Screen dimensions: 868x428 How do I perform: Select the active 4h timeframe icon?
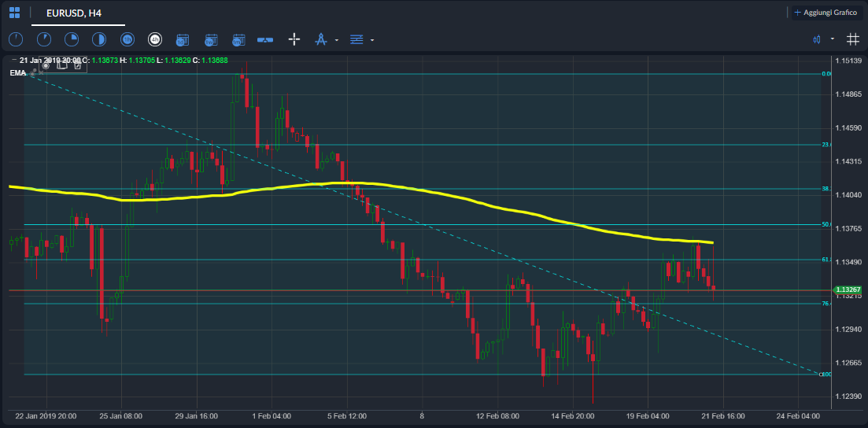154,39
